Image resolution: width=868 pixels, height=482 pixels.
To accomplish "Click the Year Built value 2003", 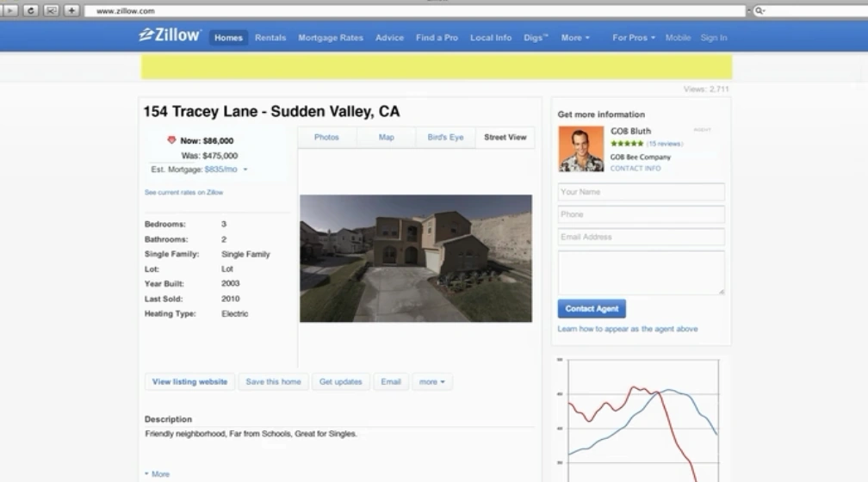I will click(230, 283).
